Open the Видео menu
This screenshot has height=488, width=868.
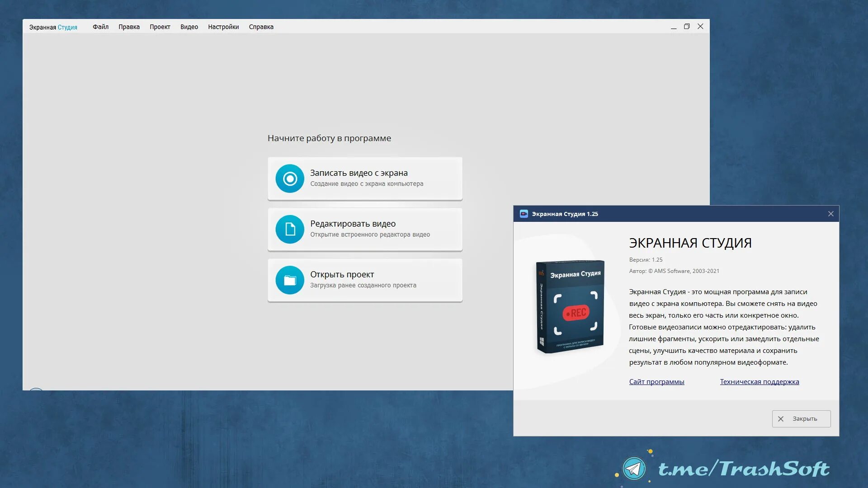tap(189, 27)
